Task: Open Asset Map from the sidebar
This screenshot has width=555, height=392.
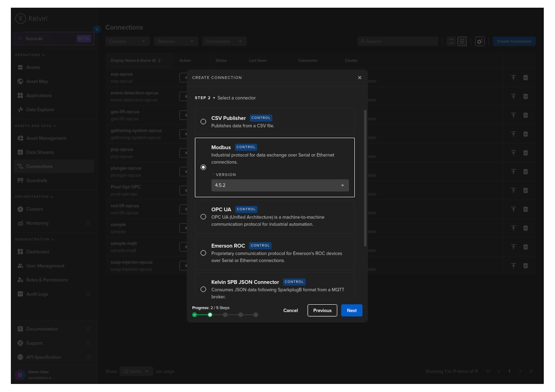Action: [x=37, y=82]
